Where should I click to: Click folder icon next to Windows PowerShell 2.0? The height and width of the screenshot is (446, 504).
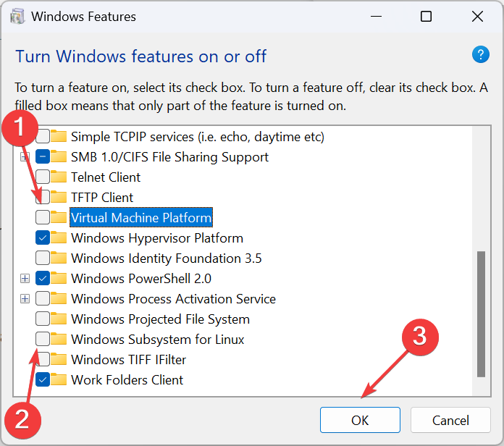tap(59, 278)
